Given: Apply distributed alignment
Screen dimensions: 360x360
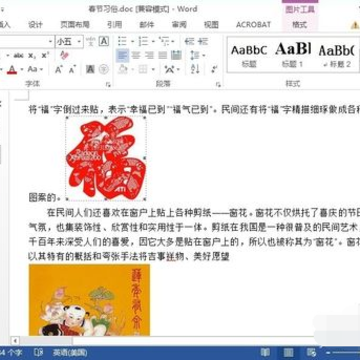Looking at the screenshot, I should (x=176, y=55).
